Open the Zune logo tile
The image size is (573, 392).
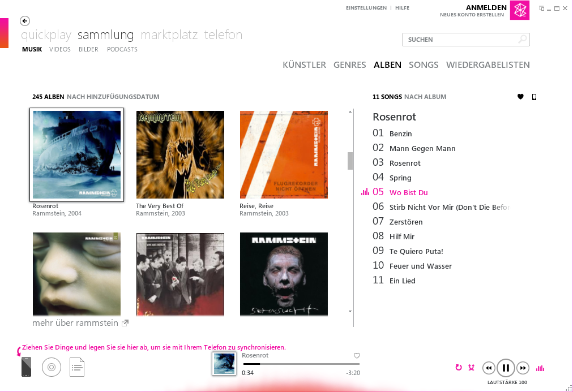coord(520,10)
